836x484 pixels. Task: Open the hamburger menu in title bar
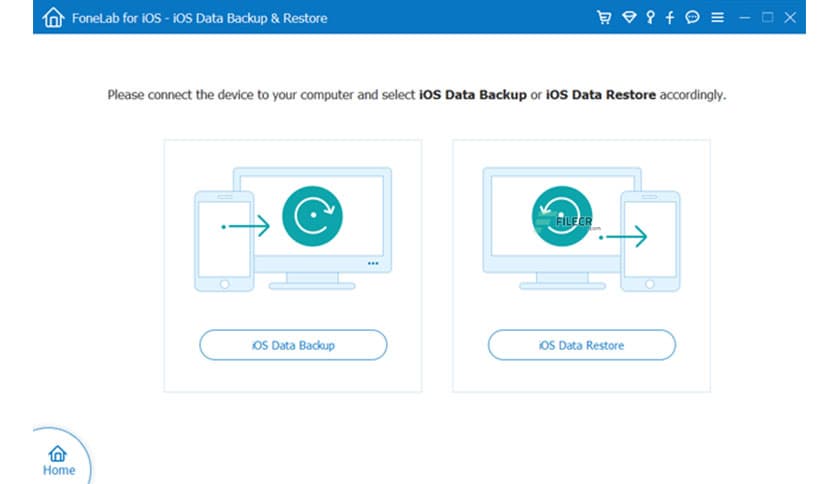[x=717, y=17]
